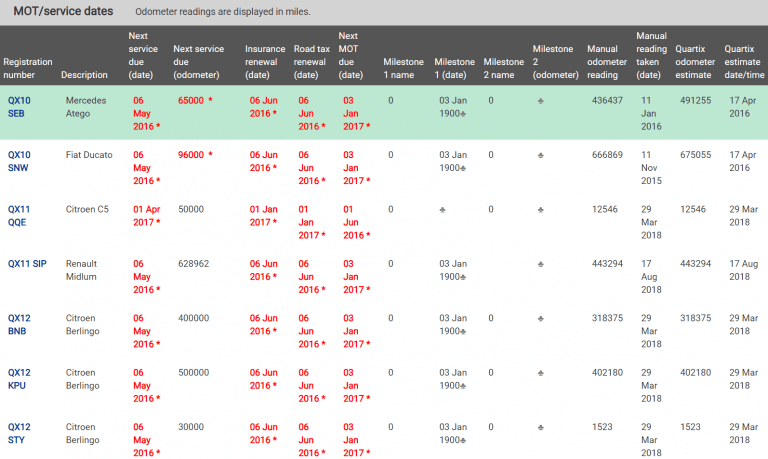Open the QX12 STY registration link
The height and width of the screenshot is (459, 768).
click(19, 432)
